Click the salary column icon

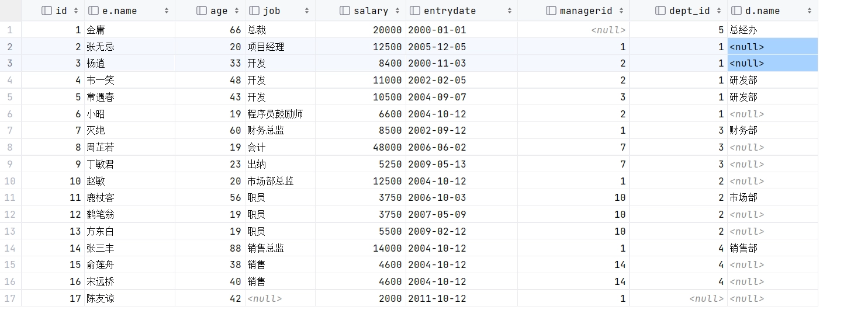(345, 11)
